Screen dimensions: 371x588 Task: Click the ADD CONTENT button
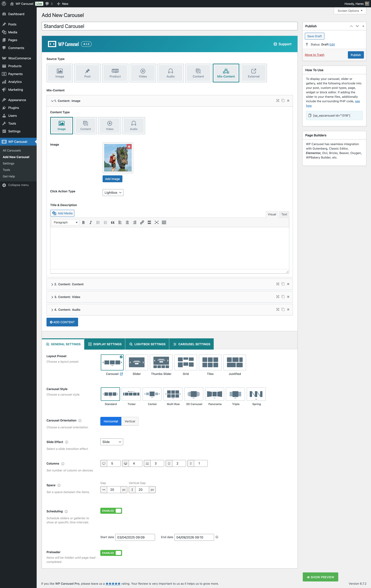[x=62, y=322]
